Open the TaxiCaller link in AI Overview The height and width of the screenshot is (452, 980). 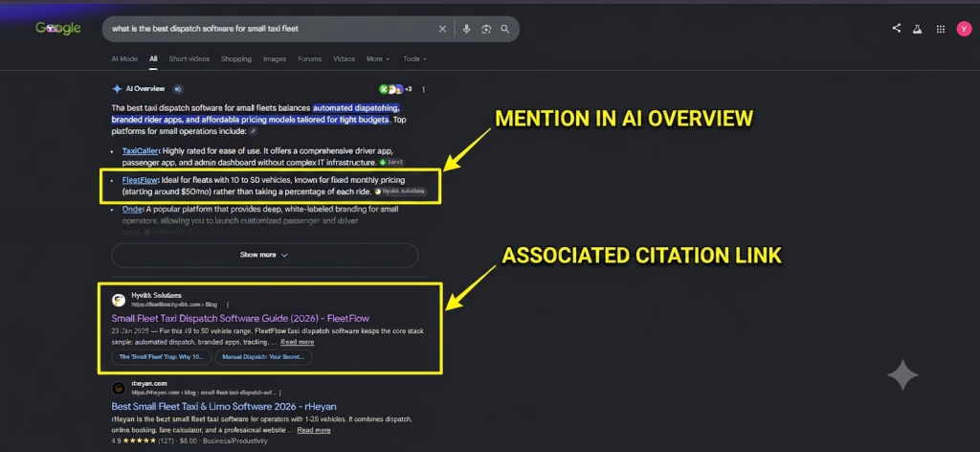(142, 150)
